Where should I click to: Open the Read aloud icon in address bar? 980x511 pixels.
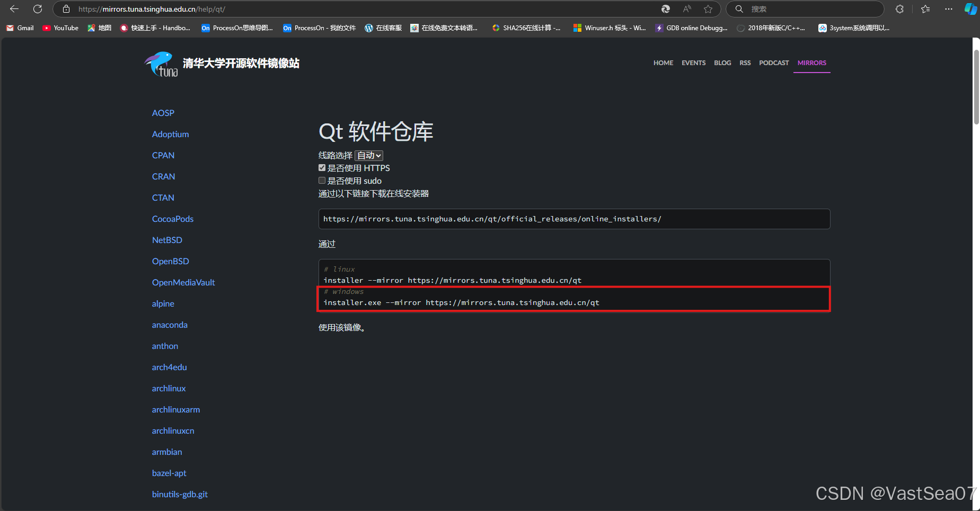point(687,9)
